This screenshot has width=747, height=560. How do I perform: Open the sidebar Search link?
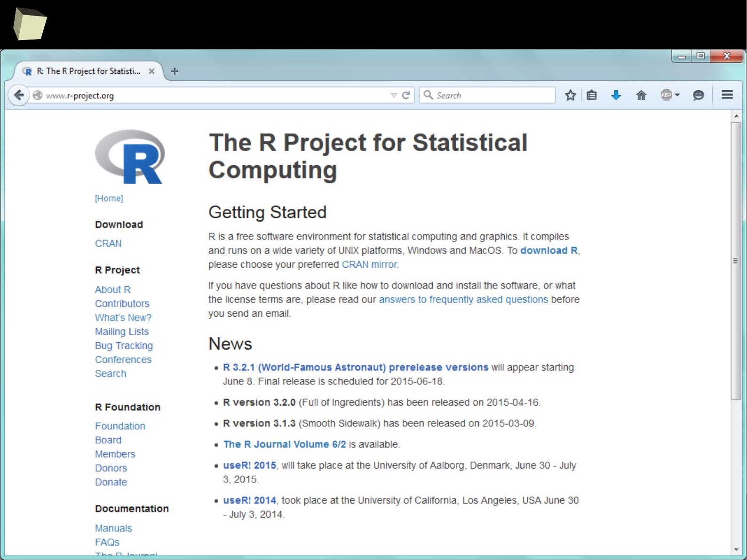tap(111, 374)
